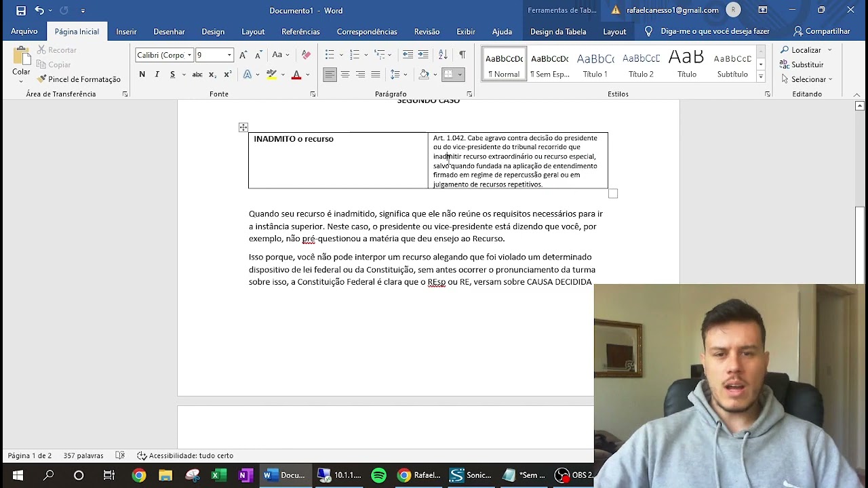Click the INADMITO o recurso table cell

(338, 161)
